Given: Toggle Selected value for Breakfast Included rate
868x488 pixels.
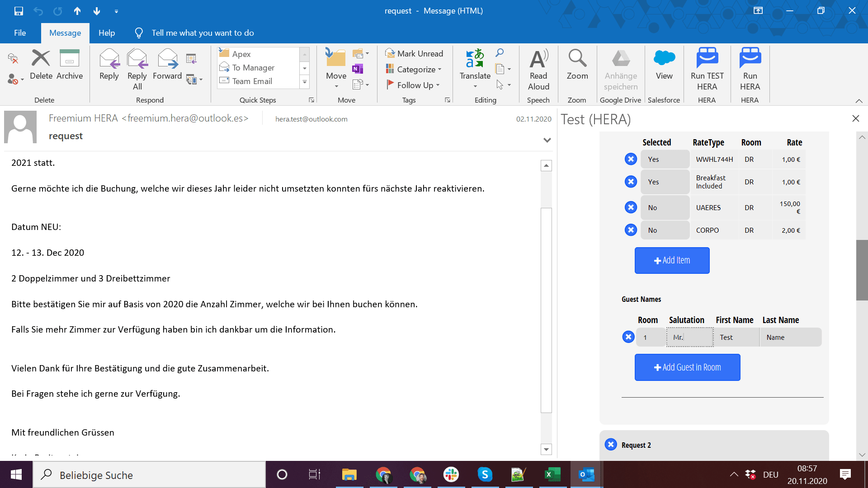Looking at the screenshot, I should point(665,182).
